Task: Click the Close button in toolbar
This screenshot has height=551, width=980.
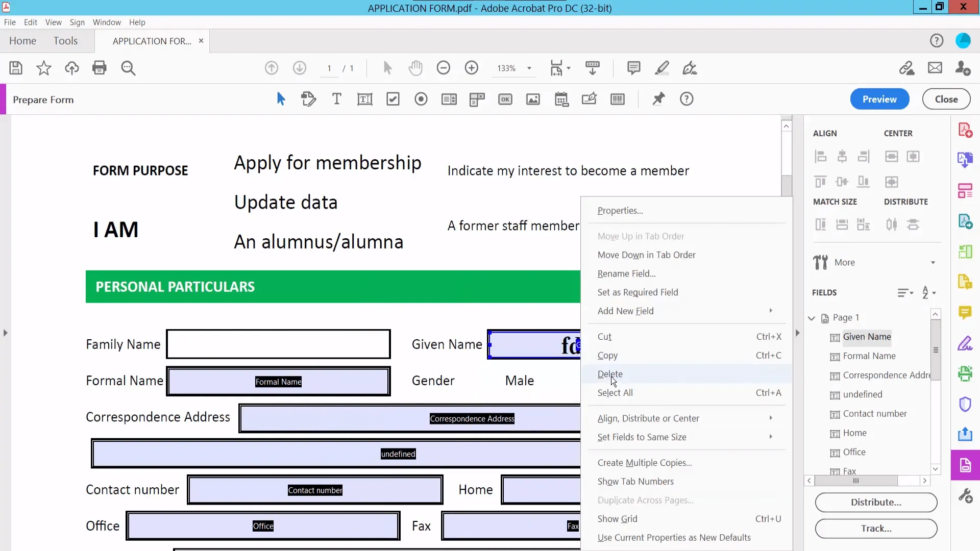Action: click(x=946, y=99)
